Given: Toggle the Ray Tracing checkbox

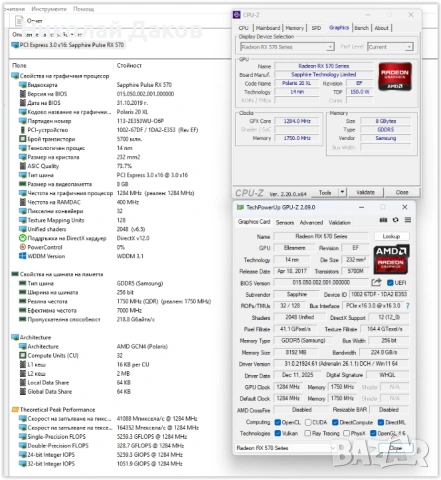Looking at the screenshot, I should point(308,433).
